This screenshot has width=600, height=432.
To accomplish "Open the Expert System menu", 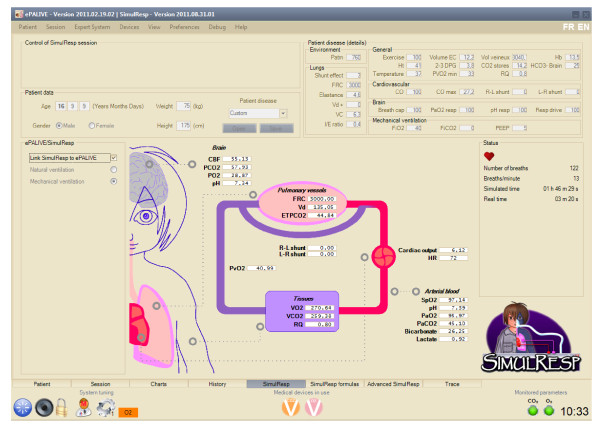I will point(92,27).
